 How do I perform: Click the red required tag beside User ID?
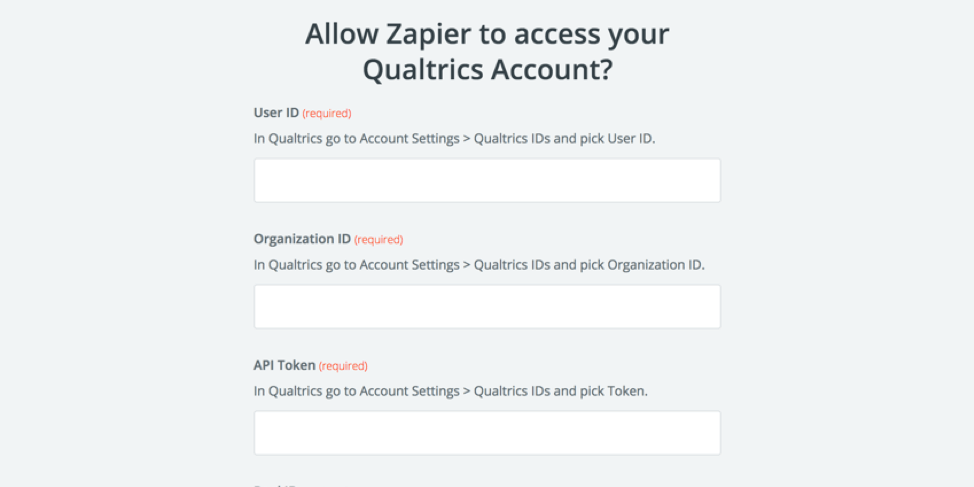(327, 113)
